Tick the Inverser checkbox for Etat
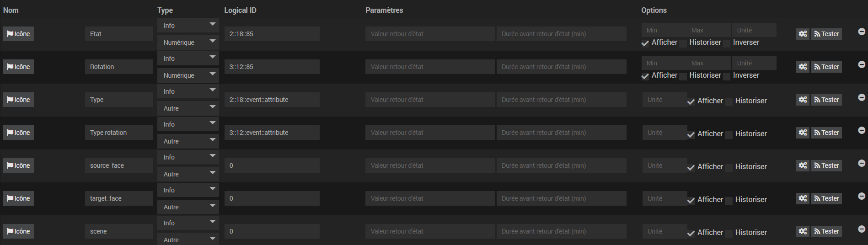This screenshot has height=245, width=868. coord(726,43)
